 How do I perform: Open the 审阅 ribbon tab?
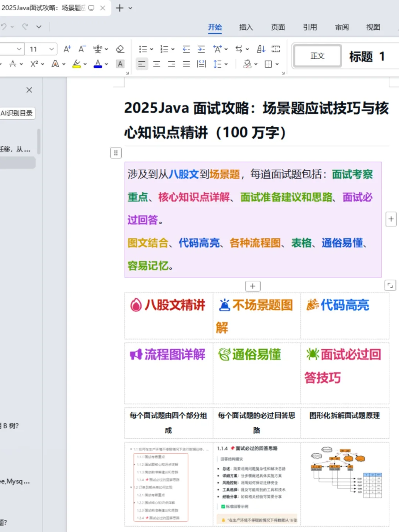point(342,27)
